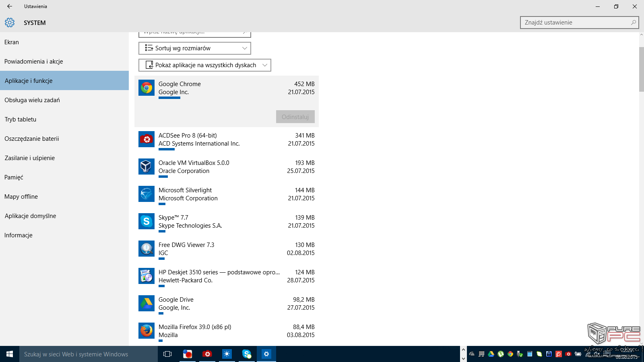The width and height of the screenshot is (644, 362).
Task: Select Pamięć in sidebar
Action: click(x=64, y=177)
